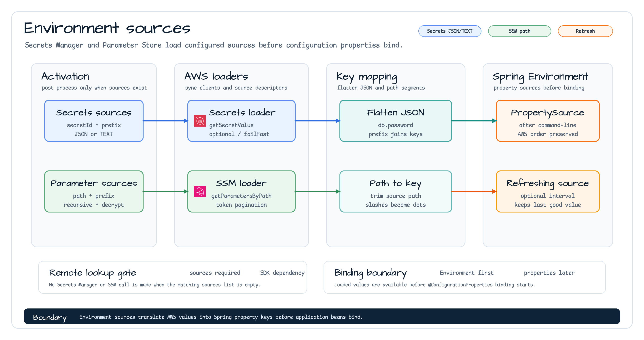Screen dimensions: 644x340
Task: Select the Refreshing source box
Action: pyautogui.click(x=548, y=191)
